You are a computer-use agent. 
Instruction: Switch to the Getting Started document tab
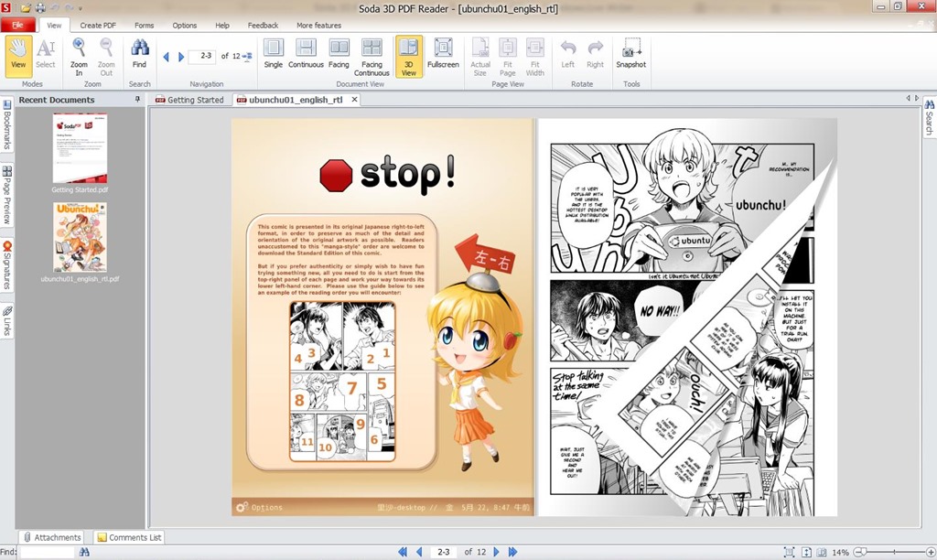click(189, 100)
